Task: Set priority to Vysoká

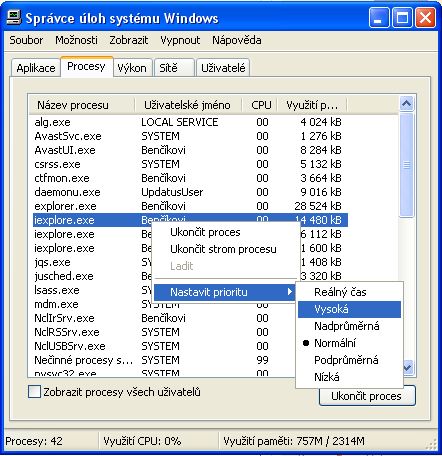Action: 349,309
